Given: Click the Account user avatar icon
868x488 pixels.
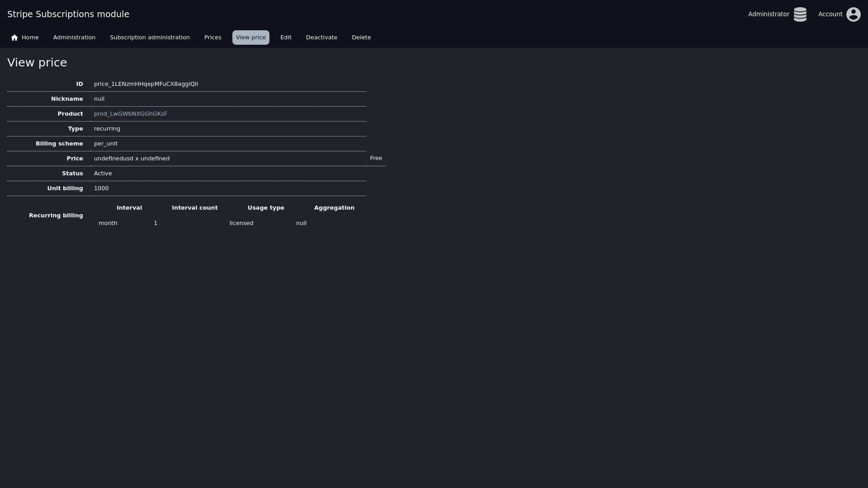Looking at the screenshot, I should (x=853, y=14).
